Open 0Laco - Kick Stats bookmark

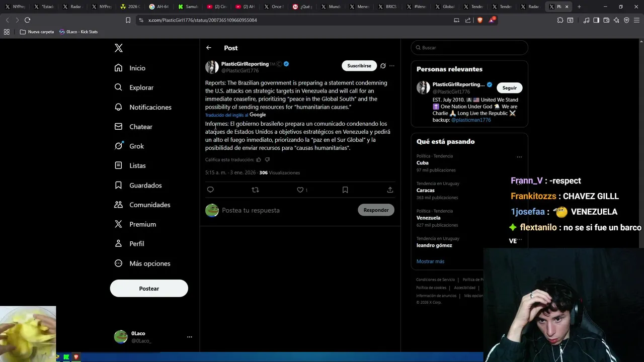coord(78,32)
